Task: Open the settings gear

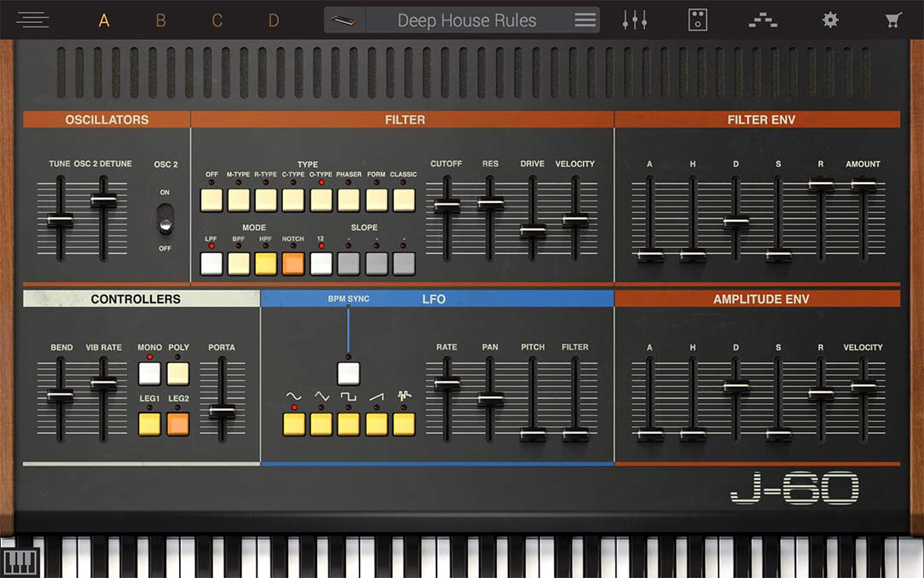Action: point(829,20)
